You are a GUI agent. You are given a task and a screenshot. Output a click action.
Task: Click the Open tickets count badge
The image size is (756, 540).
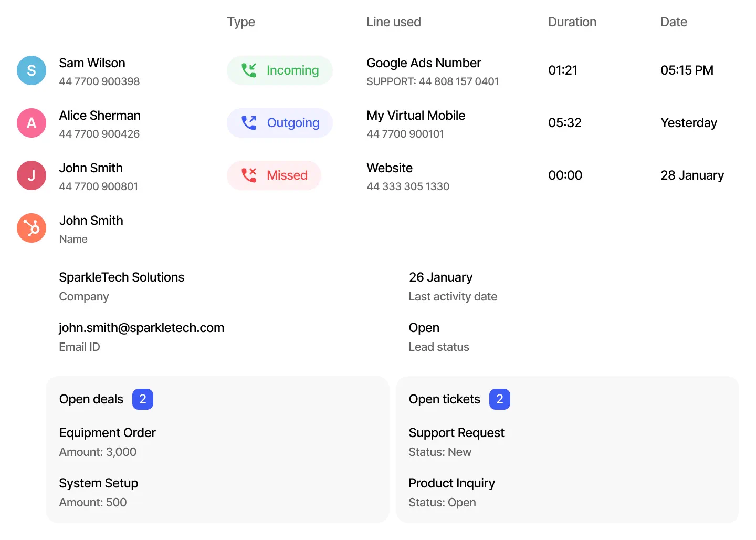(500, 399)
